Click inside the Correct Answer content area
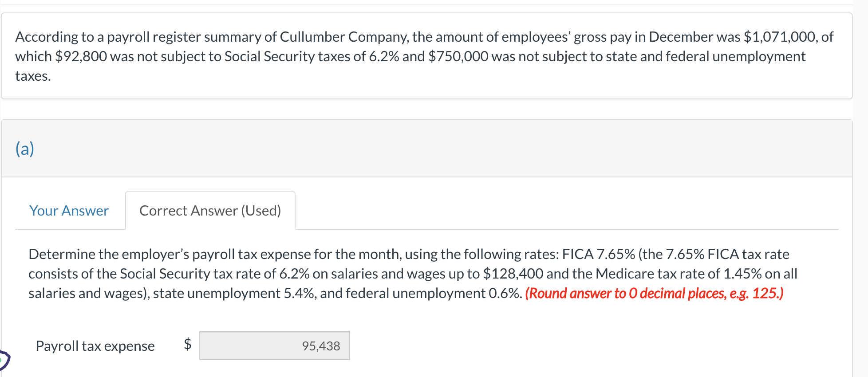868x377 pixels. point(399,288)
